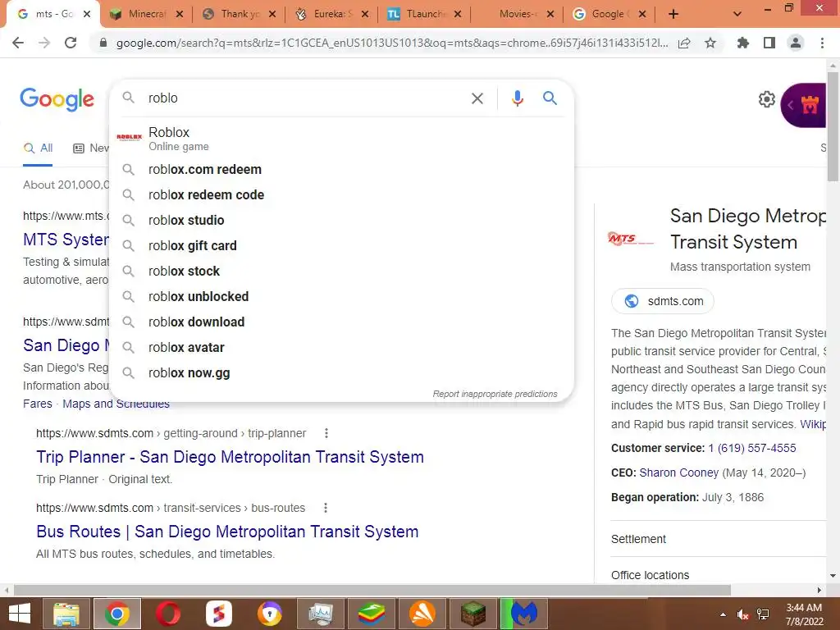Choose the roblox gift card suggestion
This screenshot has height=630, width=840.
(341, 246)
